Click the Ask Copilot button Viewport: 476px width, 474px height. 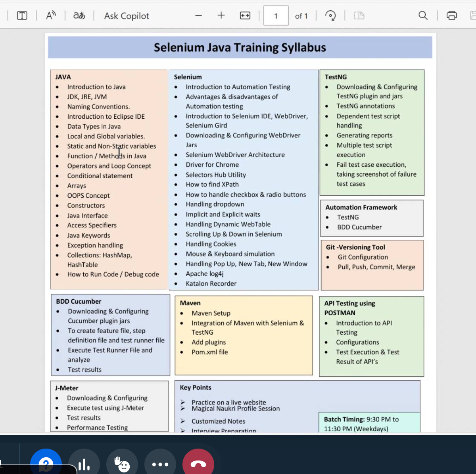pyautogui.click(x=127, y=16)
